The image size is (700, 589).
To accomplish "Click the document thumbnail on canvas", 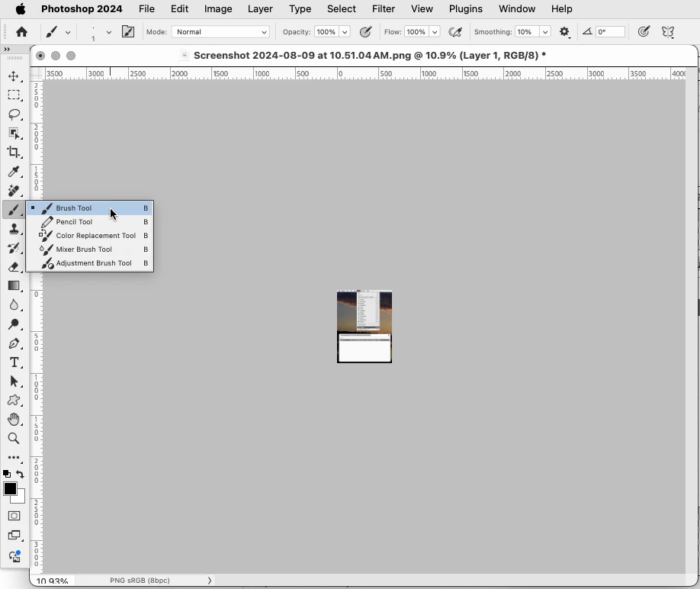I will click(364, 327).
